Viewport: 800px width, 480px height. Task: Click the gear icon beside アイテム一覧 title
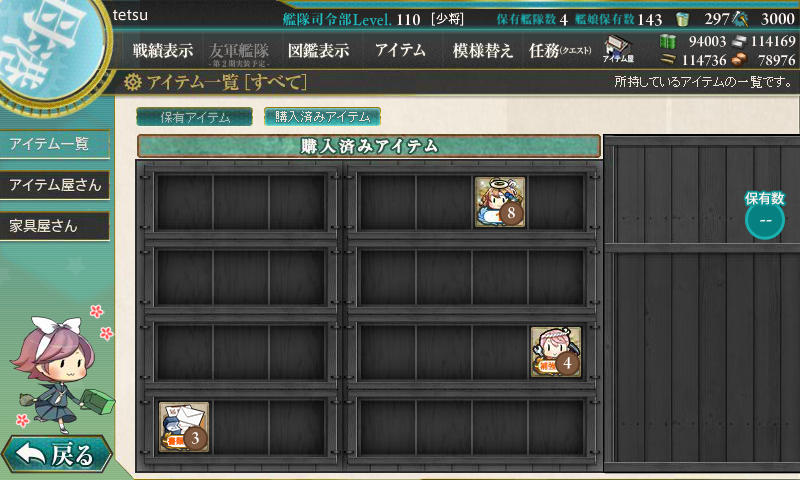click(x=132, y=82)
